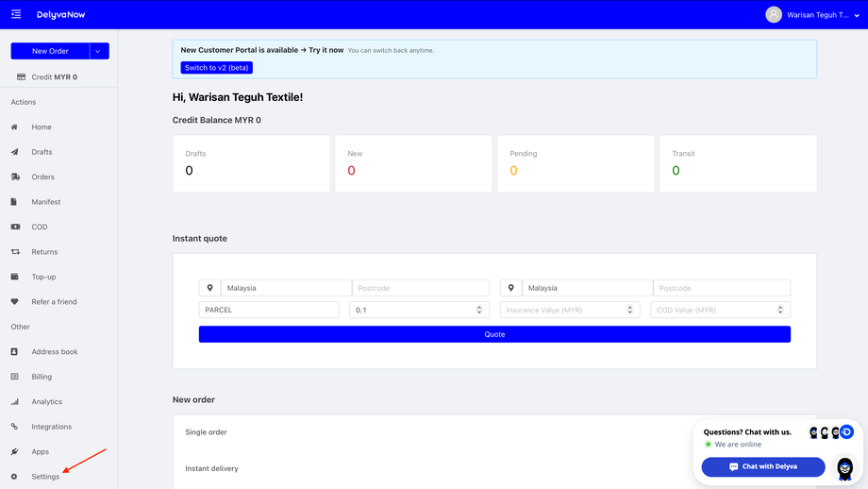868x489 pixels.
Task: Click the COD Value stepper arrows
Action: point(780,310)
